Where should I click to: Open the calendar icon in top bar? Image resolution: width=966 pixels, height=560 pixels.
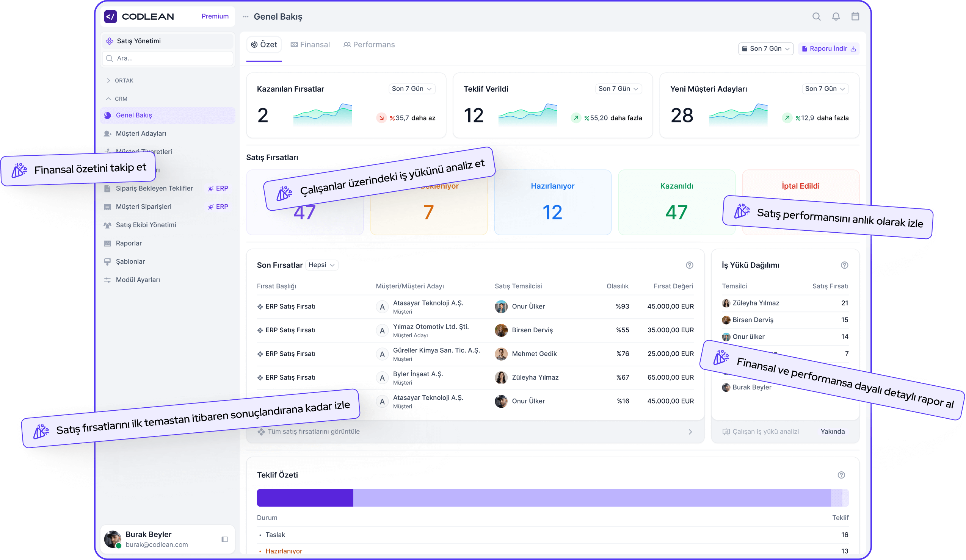tap(855, 16)
